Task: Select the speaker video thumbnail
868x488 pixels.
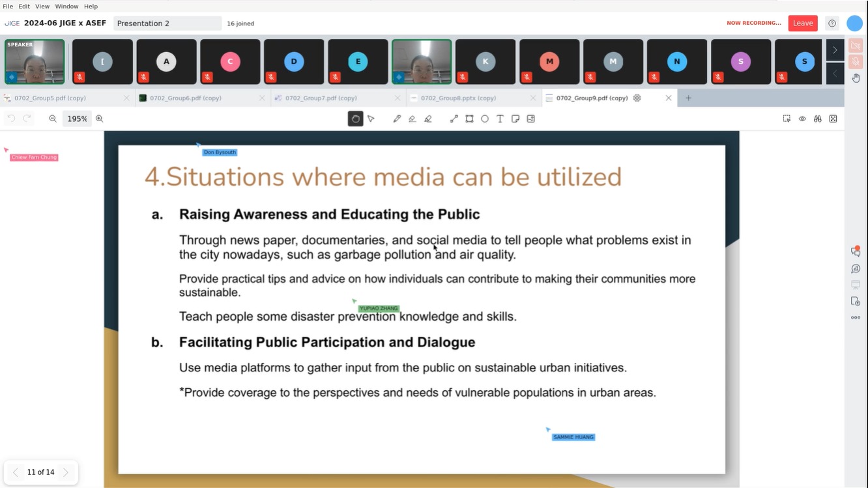Action: click(35, 61)
